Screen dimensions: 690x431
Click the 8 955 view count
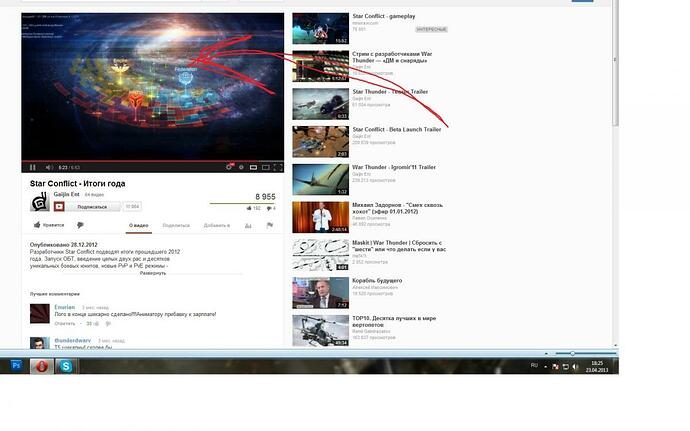click(x=265, y=197)
